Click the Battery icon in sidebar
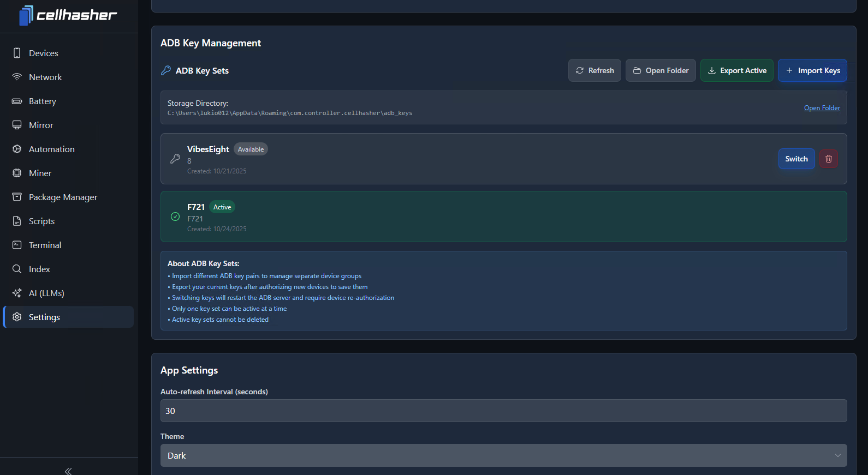Image resolution: width=868 pixels, height=475 pixels. click(x=17, y=101)
